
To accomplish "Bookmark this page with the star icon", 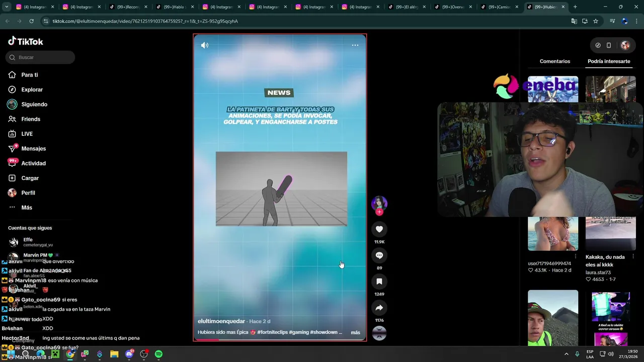I will 596,21.
